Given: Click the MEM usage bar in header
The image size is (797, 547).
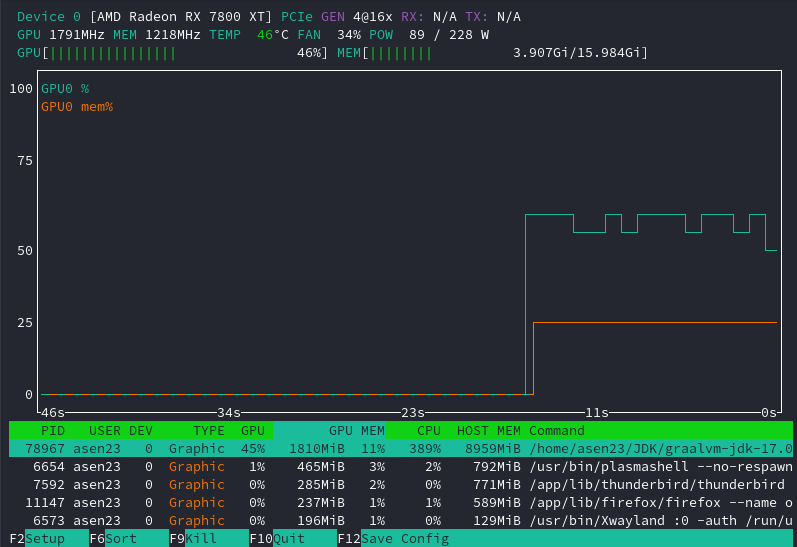Looking at the screenshot, I should click(493, 53).
